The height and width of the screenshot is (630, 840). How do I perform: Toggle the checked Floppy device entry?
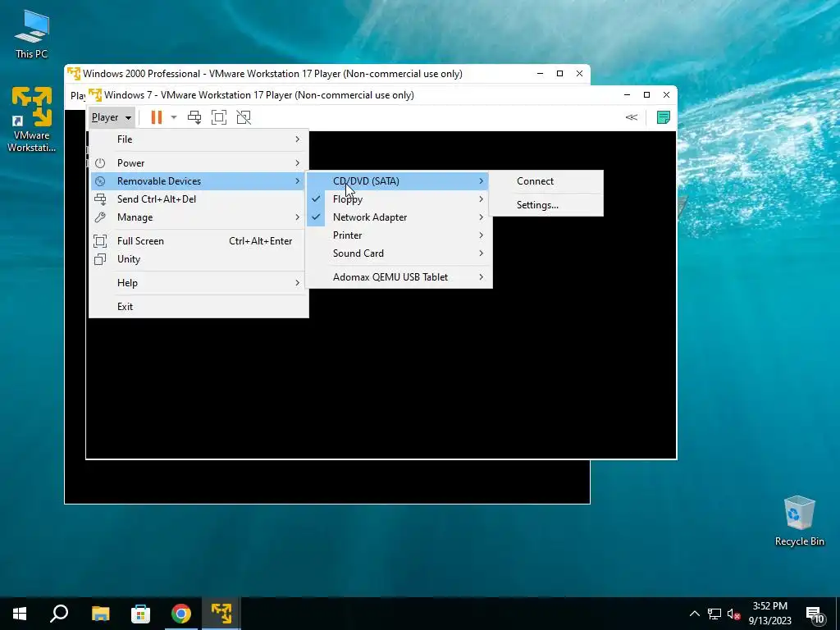click(x=399, y=199)
